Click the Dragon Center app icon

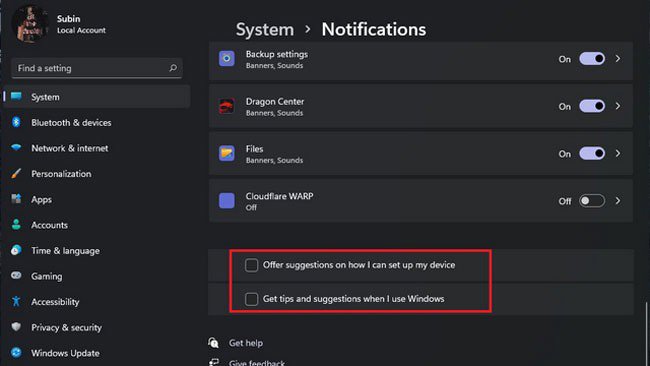[x=227, y=106]
